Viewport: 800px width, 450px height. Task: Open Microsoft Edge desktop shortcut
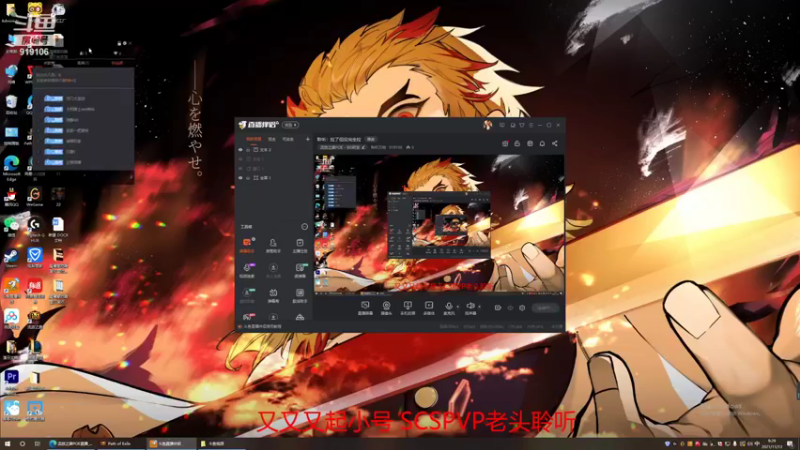click(x=11, y=168)
